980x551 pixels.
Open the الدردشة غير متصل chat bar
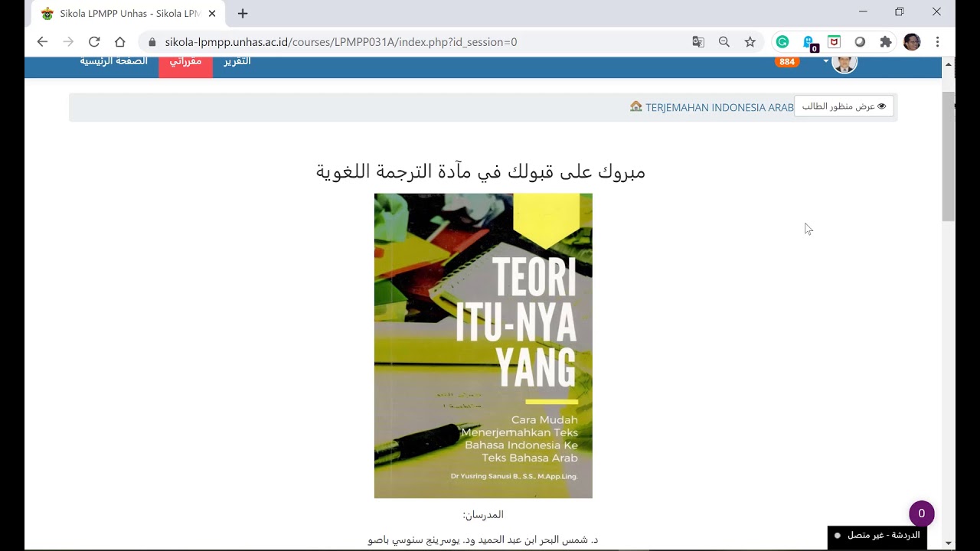click(x=877, y=536)
